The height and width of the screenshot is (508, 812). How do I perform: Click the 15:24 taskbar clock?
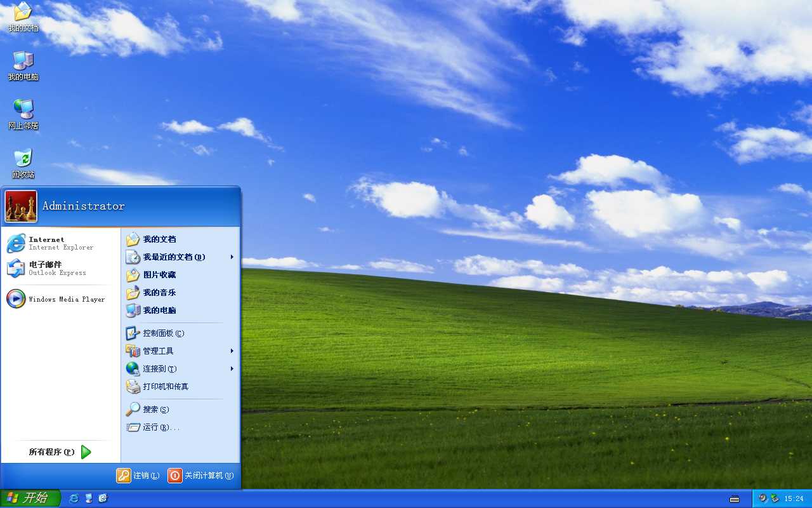tap(794, 499)
